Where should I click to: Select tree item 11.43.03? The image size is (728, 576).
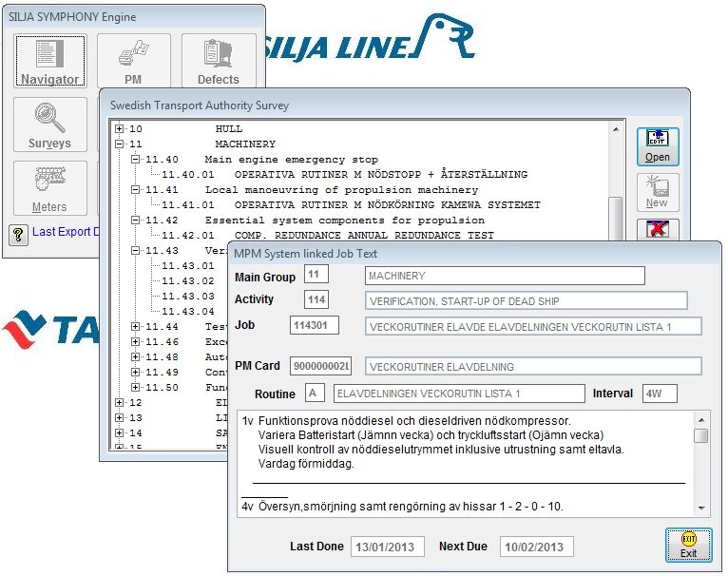pyautogui.click(x=188, y=297)
